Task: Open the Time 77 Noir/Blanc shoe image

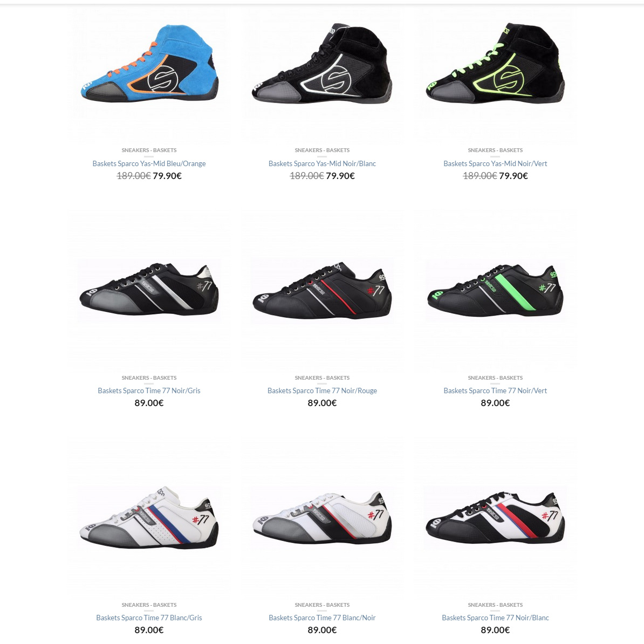Action: pos(495,517)
